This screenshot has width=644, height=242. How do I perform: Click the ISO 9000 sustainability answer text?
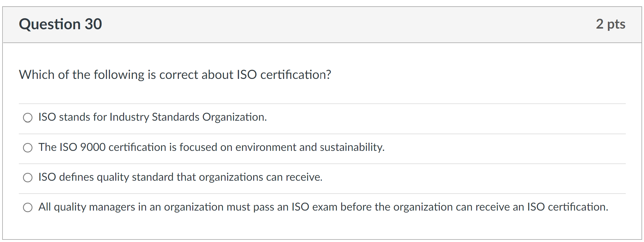211,147
